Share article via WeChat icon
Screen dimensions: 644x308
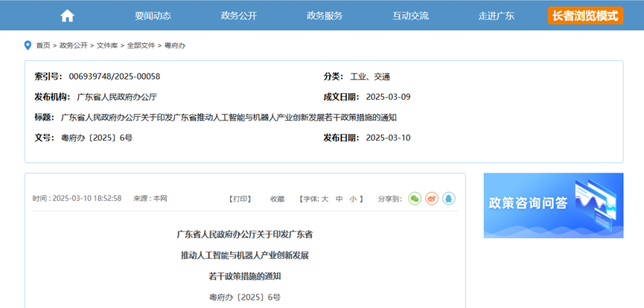(415, 199)
